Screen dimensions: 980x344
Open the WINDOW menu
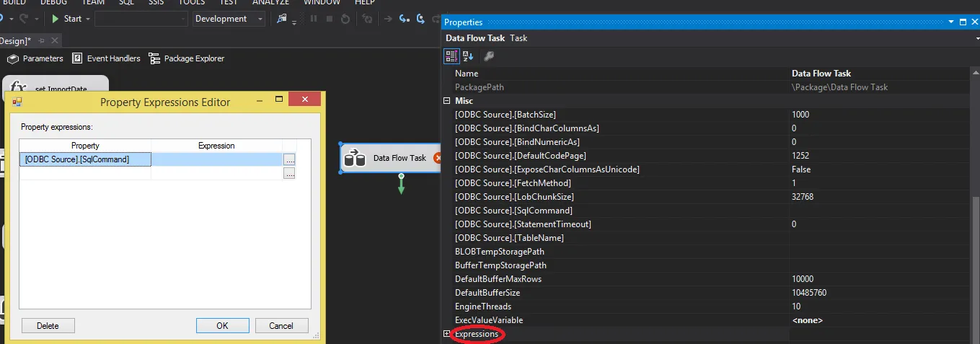tap(322, 2)
